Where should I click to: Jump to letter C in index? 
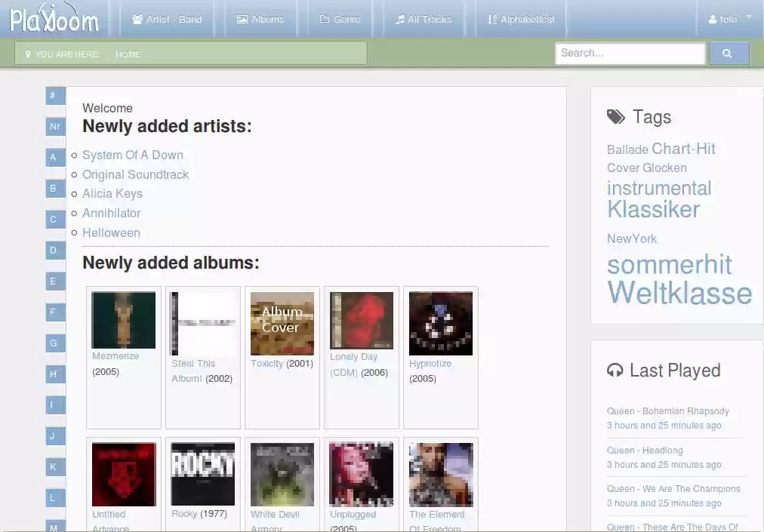(x=56, y=220)
